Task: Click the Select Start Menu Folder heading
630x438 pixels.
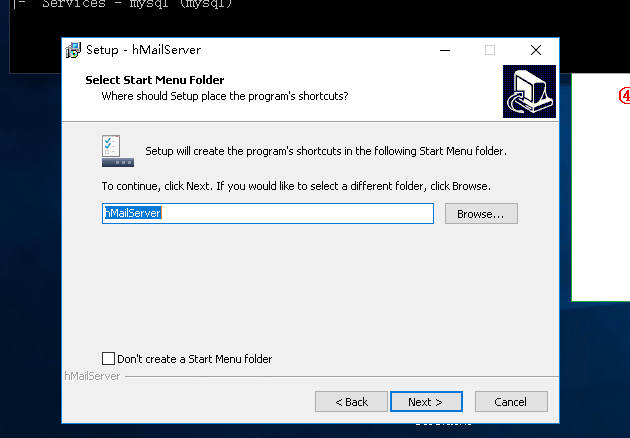Action: [x=155, y=80]
